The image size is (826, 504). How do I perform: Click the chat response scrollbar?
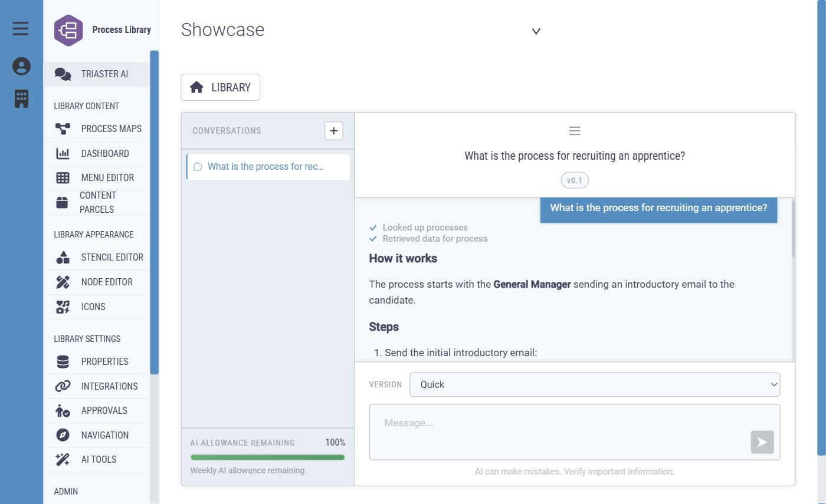click(794, 229)
